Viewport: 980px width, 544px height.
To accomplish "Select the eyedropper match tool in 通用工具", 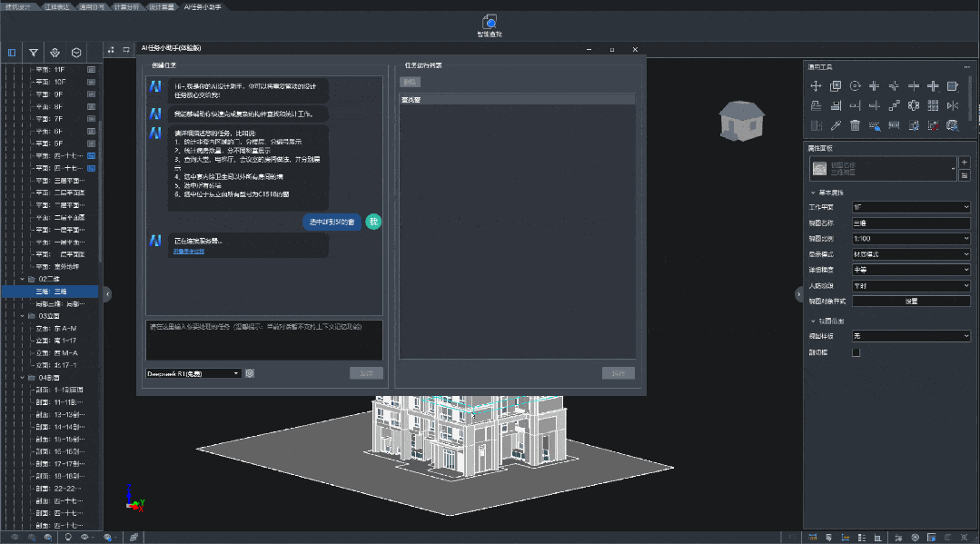I will click(835, 125).
